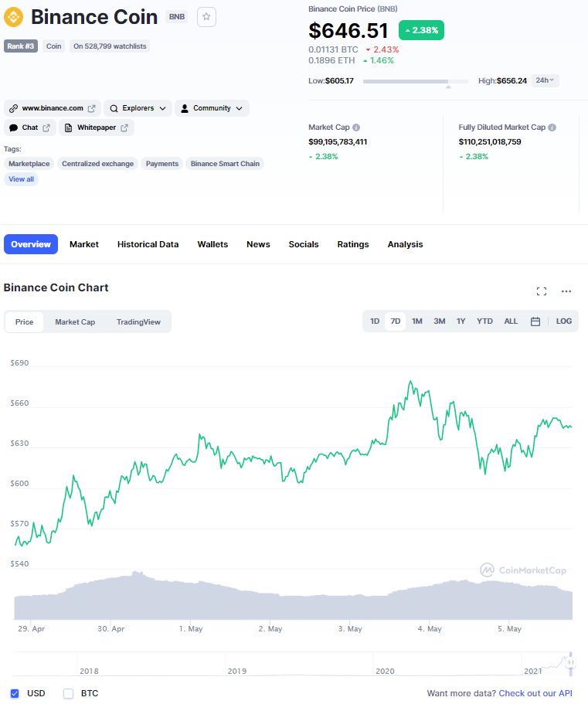Expand the Explorers dropdown
The image size is (588, 704).
[x=138, y=108]
